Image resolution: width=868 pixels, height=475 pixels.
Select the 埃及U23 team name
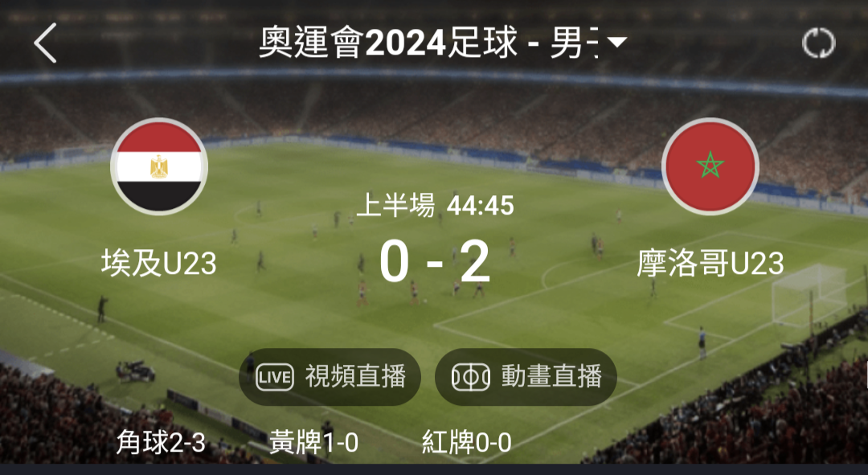tap(159, 263)
